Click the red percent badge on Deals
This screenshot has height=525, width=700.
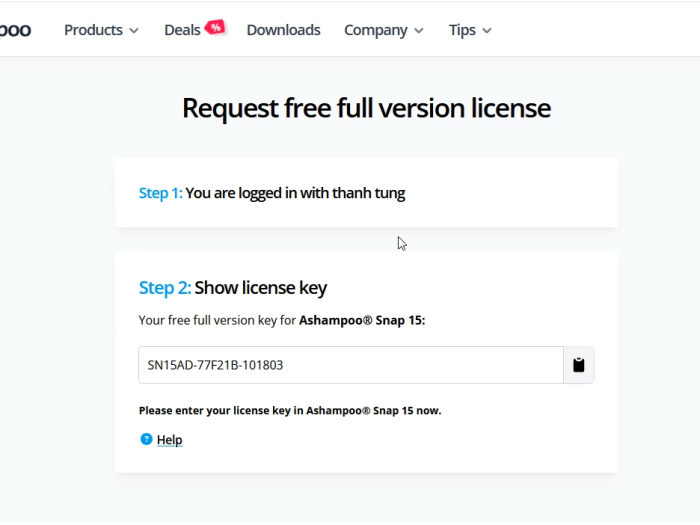point(215,27)
